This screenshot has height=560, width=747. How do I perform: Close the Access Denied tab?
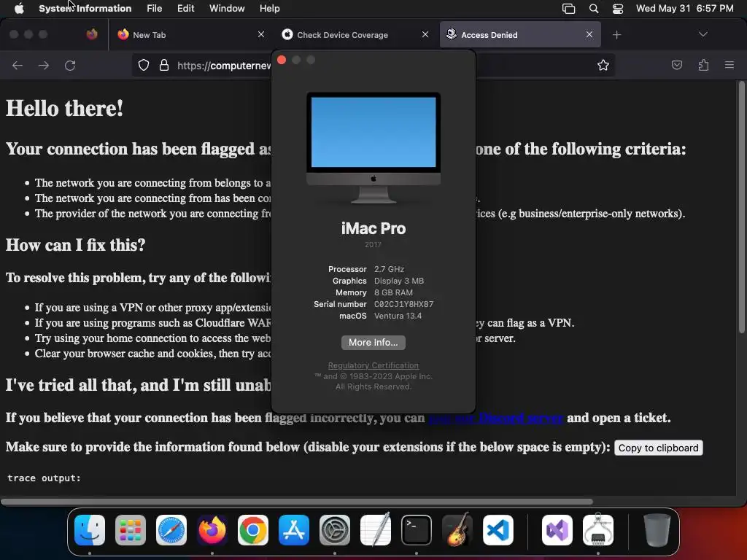(589, 34)
